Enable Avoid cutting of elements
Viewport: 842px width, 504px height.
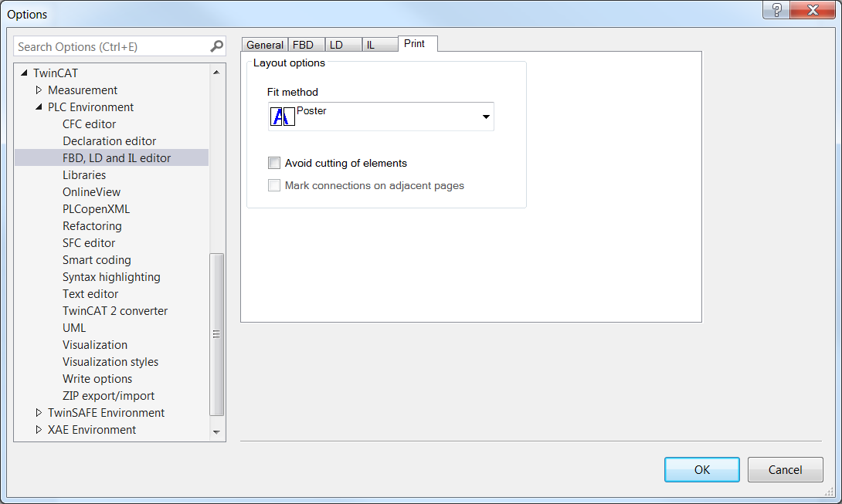click(274, 163)
